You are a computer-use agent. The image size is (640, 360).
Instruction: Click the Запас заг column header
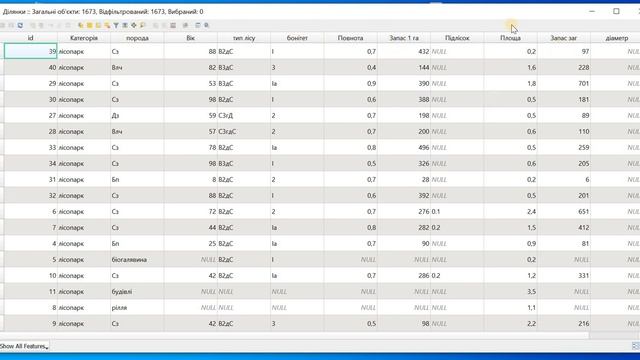(x=564, y=38)
